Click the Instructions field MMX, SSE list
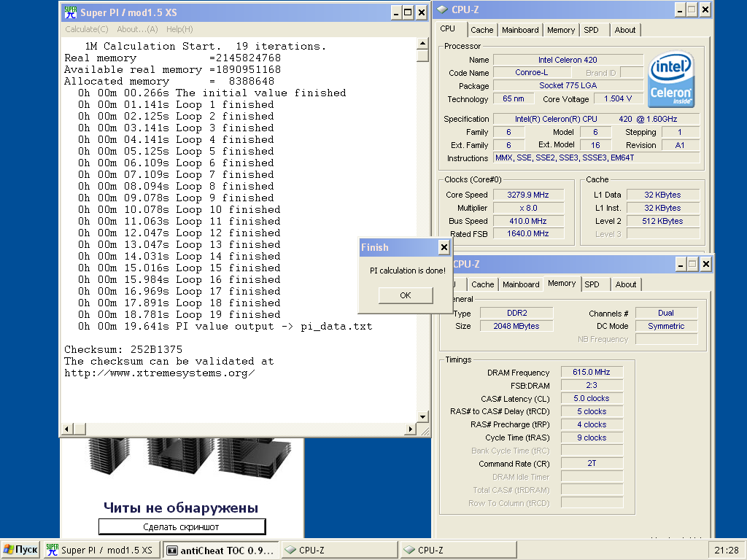 click(x=597, y=157)
